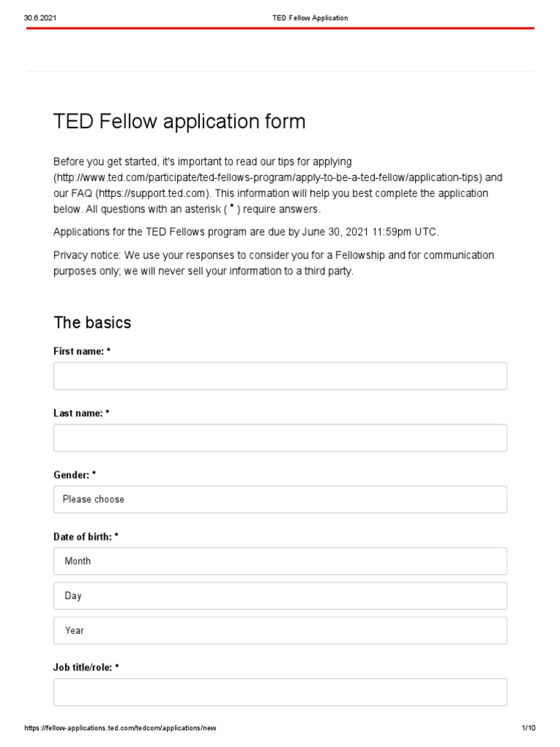Click the 1/10 page number indicator
560x747 pixels.
tap(529, 728)
